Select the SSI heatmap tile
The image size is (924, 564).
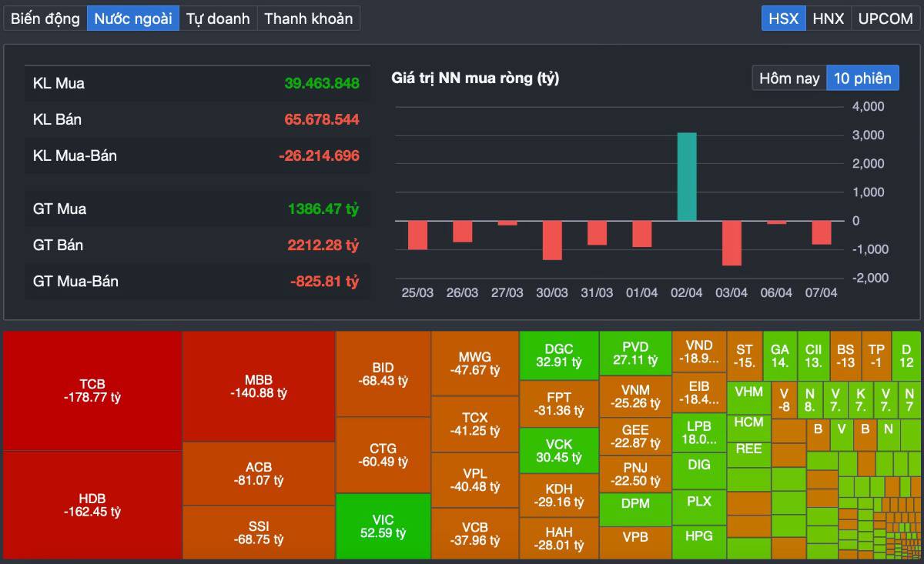[259, 532]
